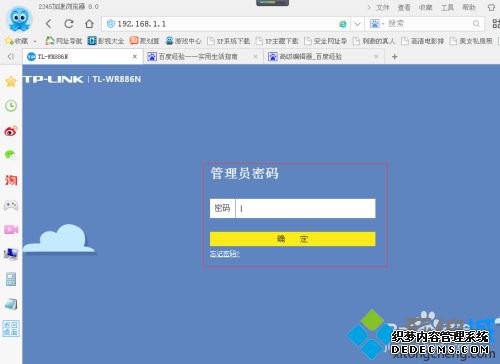Click the shield icon in address bar
500x364 pixels.
pos(111,24)
